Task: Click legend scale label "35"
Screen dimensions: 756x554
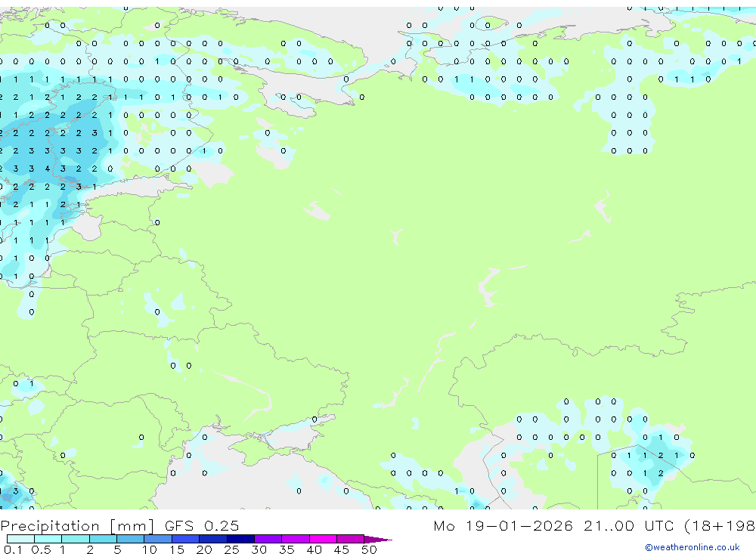Action: [287, 549]
